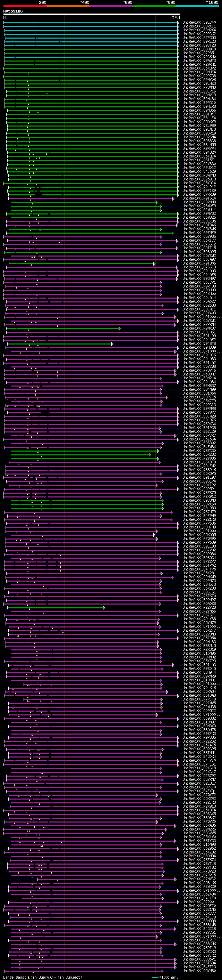Select hit label UniRef100_B8LP16
The image size is (222, 980).
pos(199,91)
